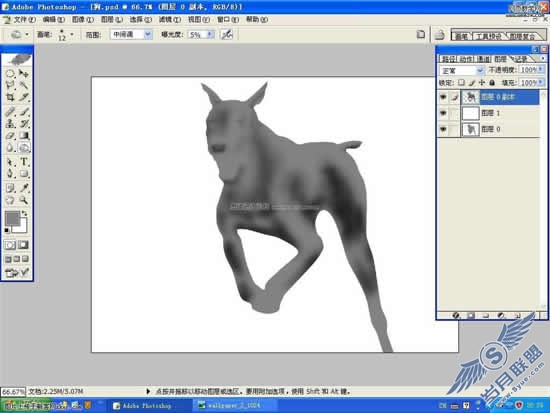The width and height of the screenshot is (550, 413).
Task: Select the Zoom magnifier tool
Action: pos(24,200)
